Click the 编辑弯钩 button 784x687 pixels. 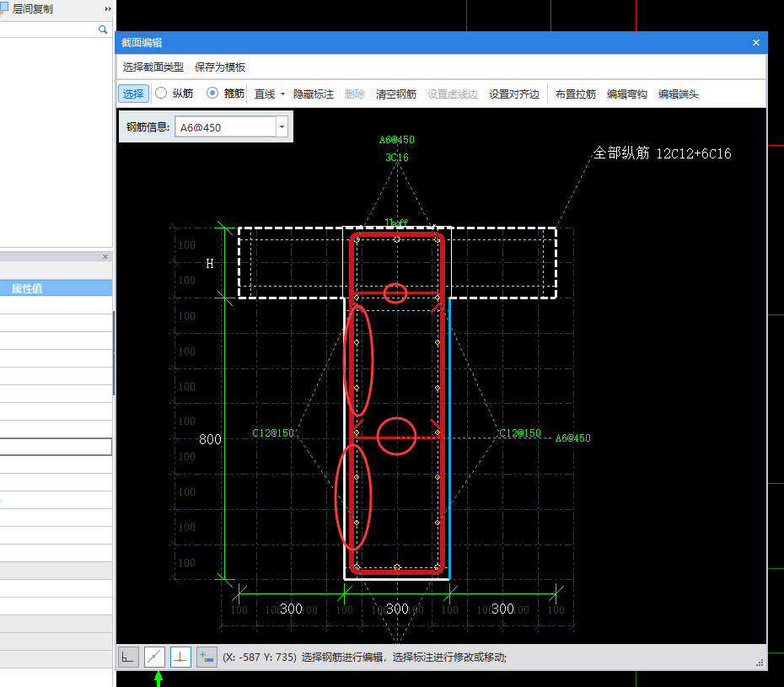click(x=627, y=94)
